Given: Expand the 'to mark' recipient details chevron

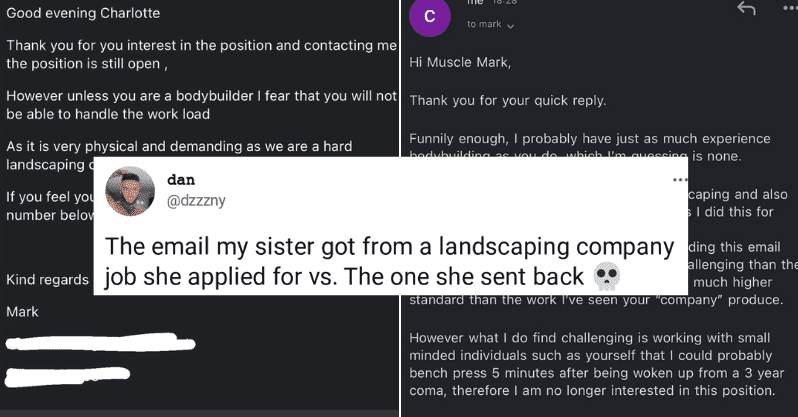Looking at the screenshot, I should pos(510,25).
